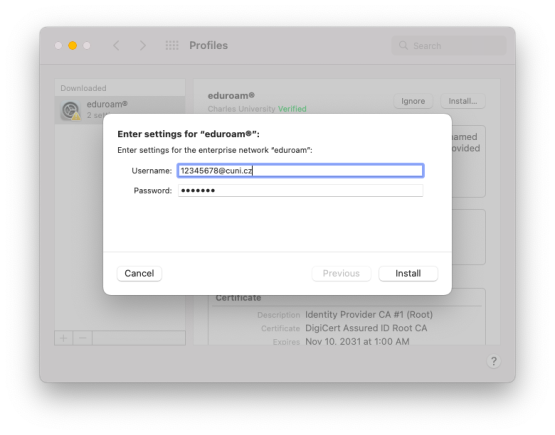This screenshot has height=435, width=555.
Task: Focus the Username input field
Action: pos(301,171)
